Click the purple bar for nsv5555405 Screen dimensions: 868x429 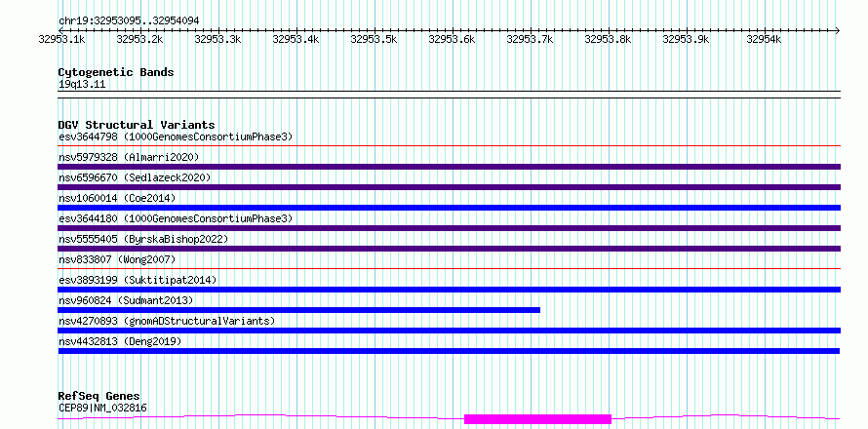point(449,249)
